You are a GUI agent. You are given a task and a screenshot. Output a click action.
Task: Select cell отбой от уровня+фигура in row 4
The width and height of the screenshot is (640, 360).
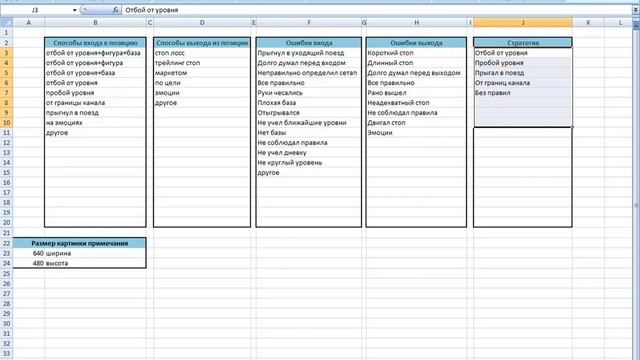[x=95, y=63]
